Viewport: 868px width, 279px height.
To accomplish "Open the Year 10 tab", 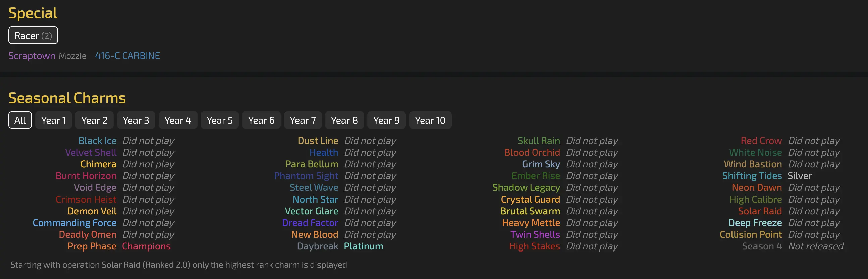I will 430,120.
